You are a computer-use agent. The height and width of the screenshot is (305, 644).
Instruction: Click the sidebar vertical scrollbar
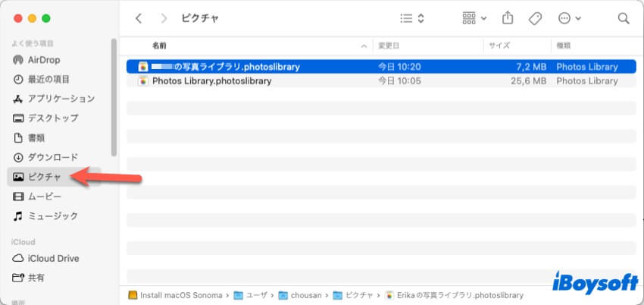[x=114, y=99]
